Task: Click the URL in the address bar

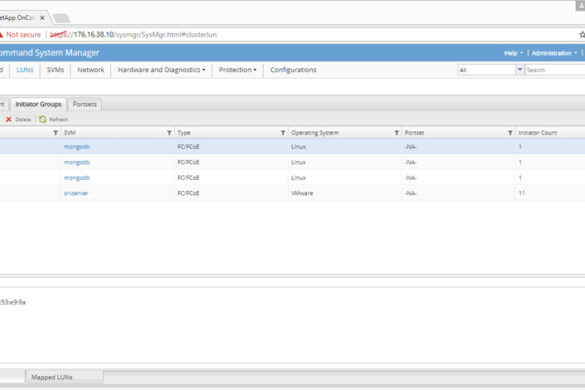Action: [x=133, y=34]
